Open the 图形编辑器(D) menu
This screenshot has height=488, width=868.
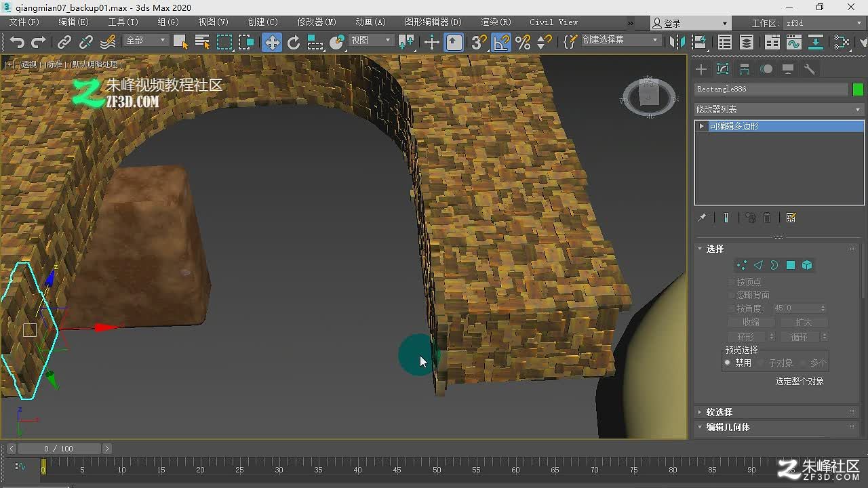pyautogui.click(x=433, y=22)
